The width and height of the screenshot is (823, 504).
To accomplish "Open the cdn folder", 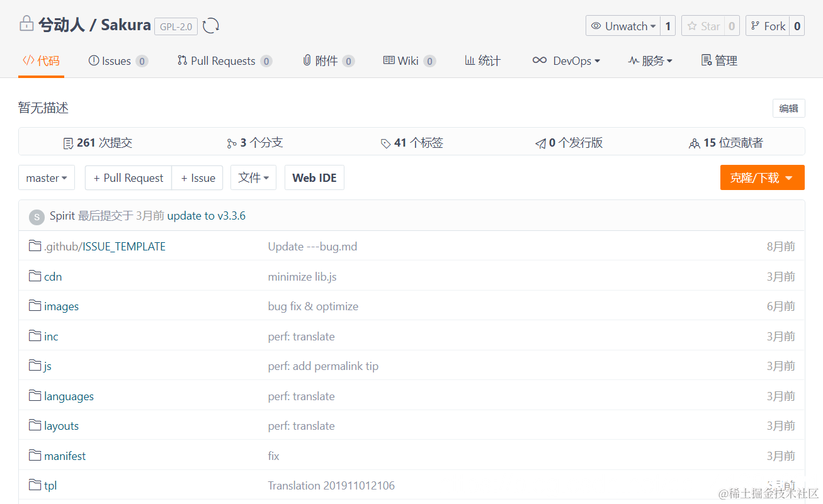I will click(x=53, y=277).
